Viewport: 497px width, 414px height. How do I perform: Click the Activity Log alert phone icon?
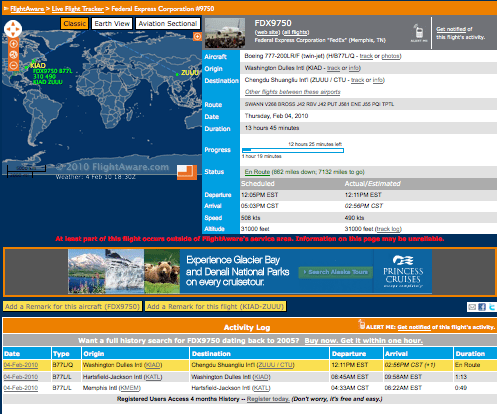tap(362, 324)
